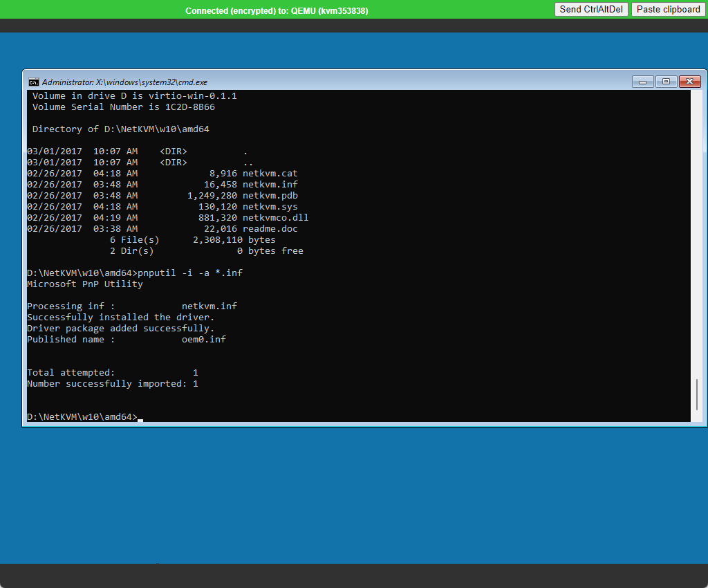This screenshot has width=708, height=588.
Task: Click the Paste clipboard button
Action: point(669,10)
